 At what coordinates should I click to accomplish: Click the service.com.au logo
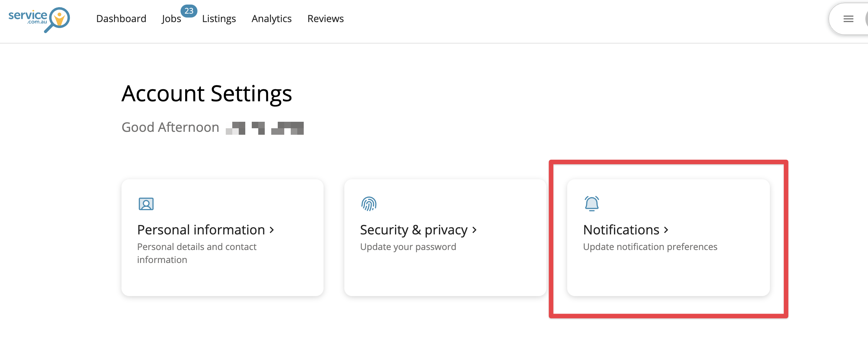[39, 19]
